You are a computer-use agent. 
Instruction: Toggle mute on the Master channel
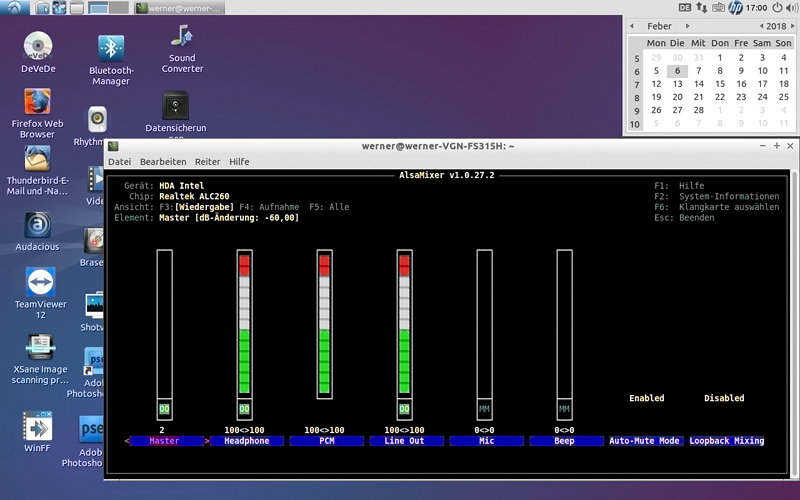164,409
